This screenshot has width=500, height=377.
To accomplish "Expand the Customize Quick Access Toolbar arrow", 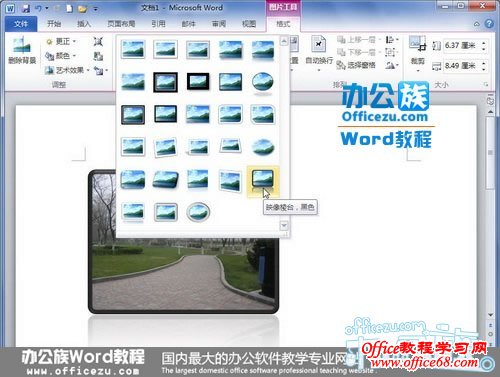I will [x=95, y=9].
